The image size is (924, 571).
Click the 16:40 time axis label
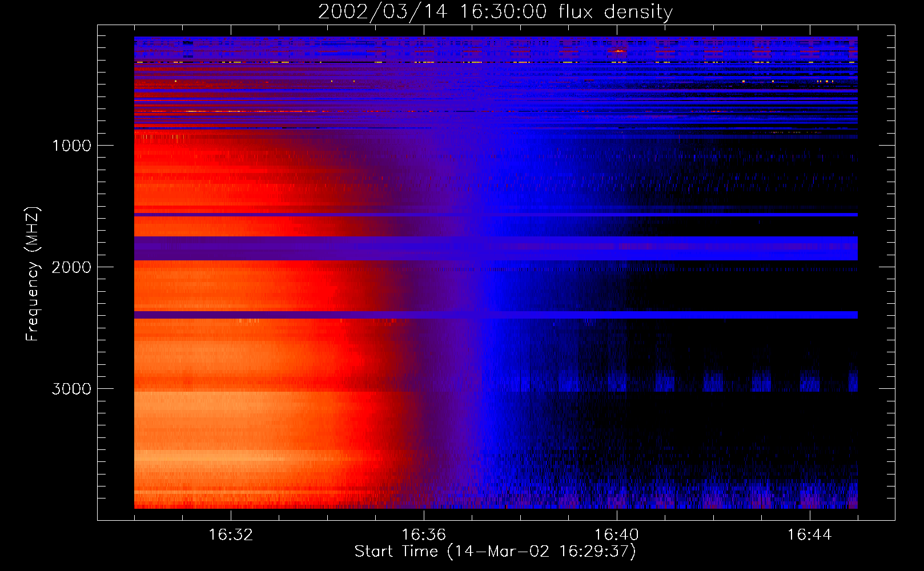click(x=617, y=535)
